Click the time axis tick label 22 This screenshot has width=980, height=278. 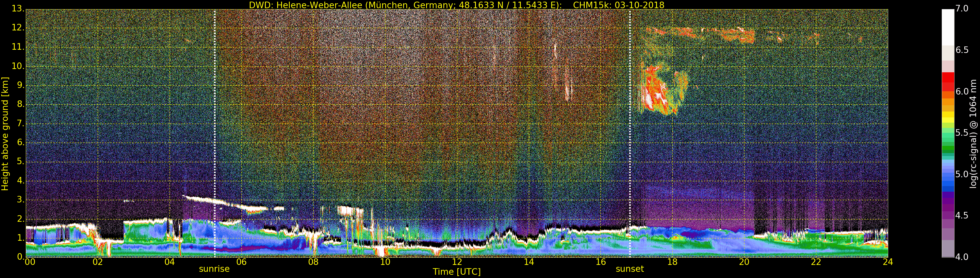(816, 262)
